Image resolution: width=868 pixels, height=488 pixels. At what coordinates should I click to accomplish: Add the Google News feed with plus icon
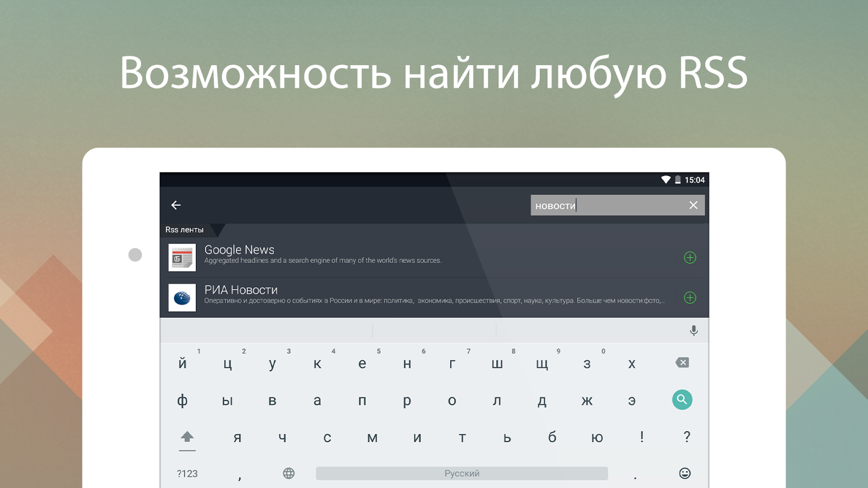point(690,258)
